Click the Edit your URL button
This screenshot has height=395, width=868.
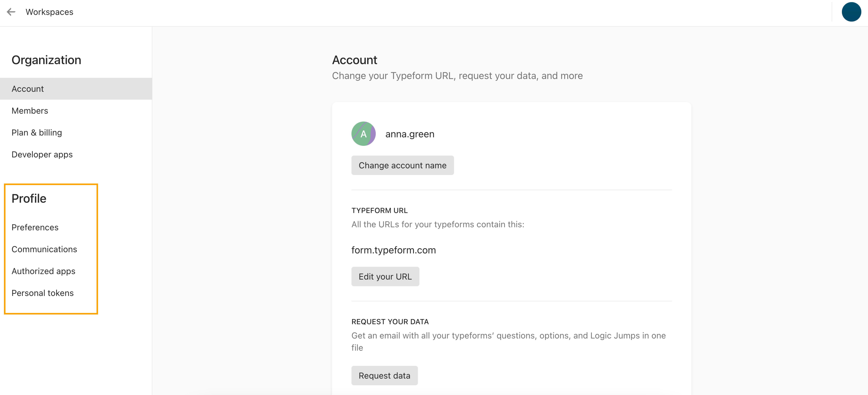coord(385,277)
